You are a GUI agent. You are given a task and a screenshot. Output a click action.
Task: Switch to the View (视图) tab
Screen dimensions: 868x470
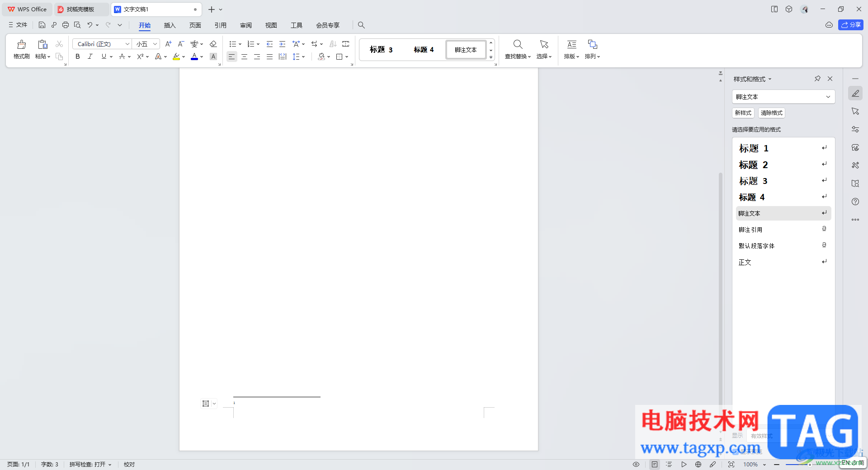coord(271,25)
